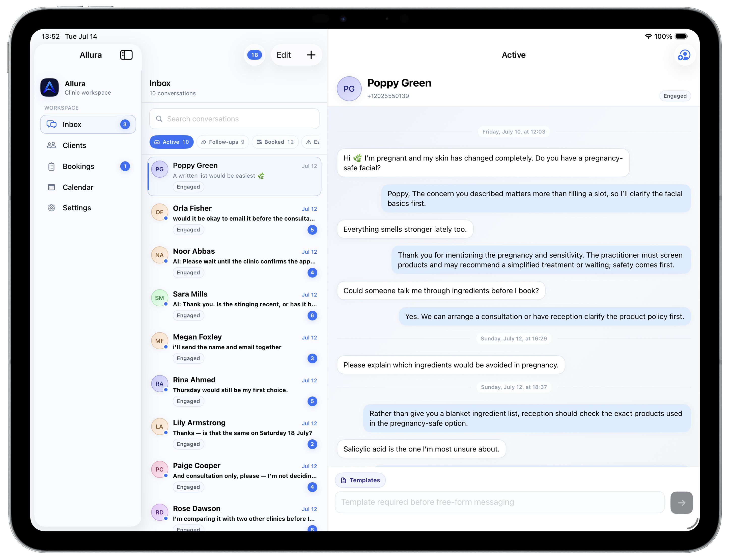Click the Engaged status chip in chat header
This screenshot has height=560, width=730.
click(x=675, y=96)
